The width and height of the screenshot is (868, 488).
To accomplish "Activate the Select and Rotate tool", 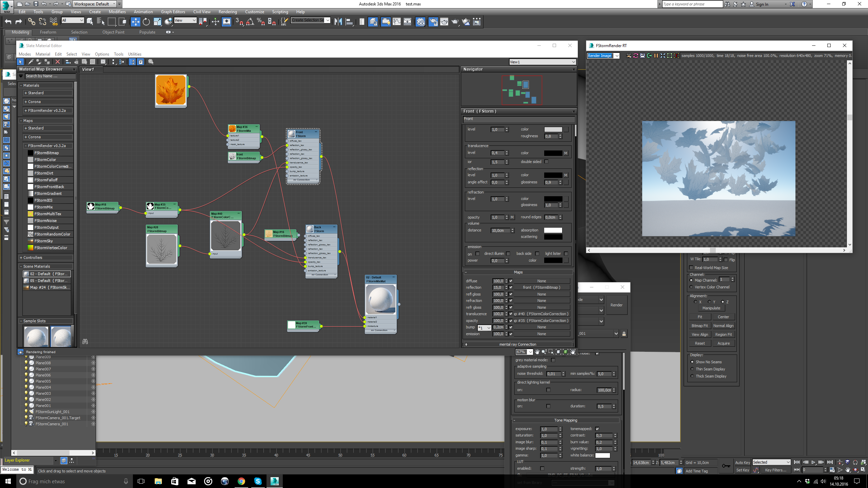I will click(x=146, y=22).
